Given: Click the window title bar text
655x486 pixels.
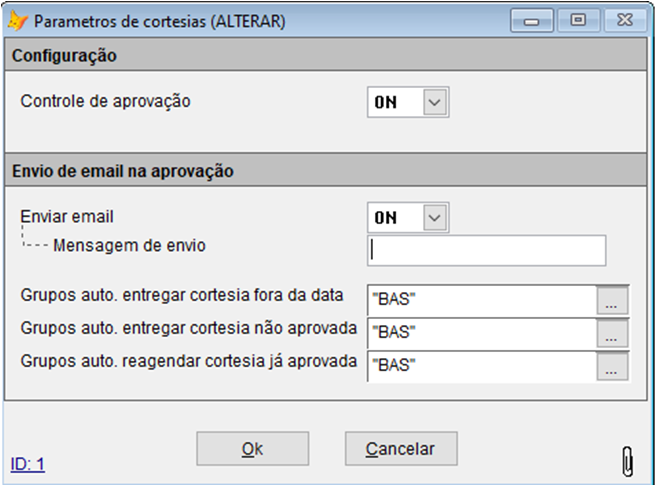Looking at the screenshot, I should 160,21.
